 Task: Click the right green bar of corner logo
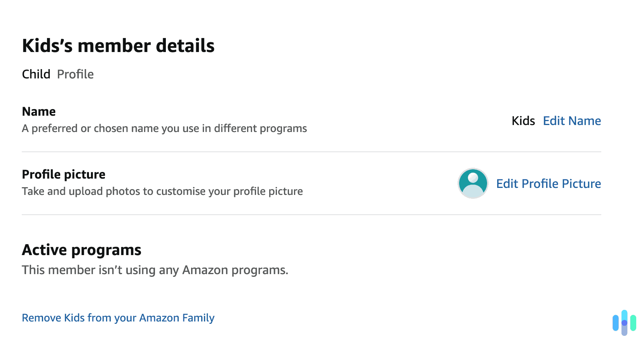(633, 323)
